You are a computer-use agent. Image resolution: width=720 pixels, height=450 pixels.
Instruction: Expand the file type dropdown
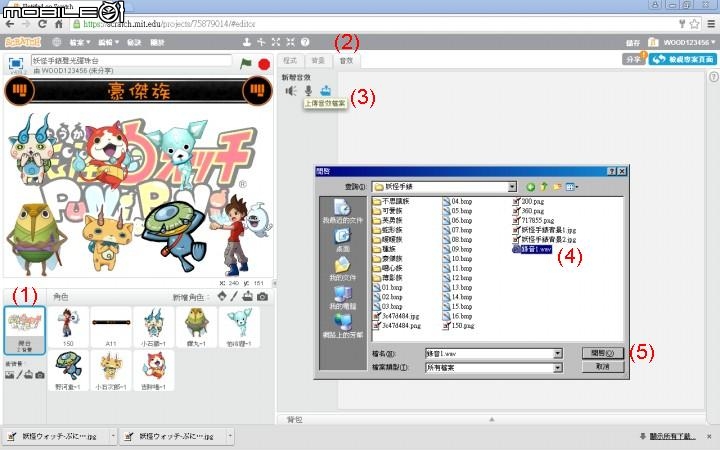(557, 368)
